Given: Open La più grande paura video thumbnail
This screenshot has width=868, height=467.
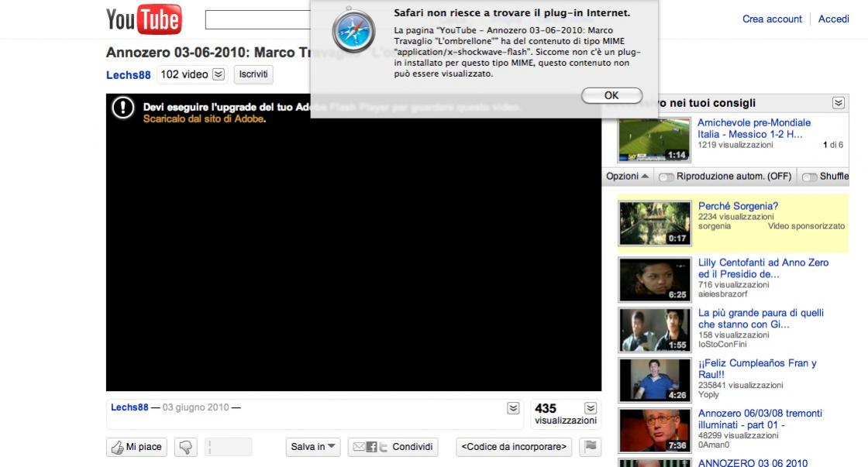Looking at the screenshot, I should pos(654,330).
